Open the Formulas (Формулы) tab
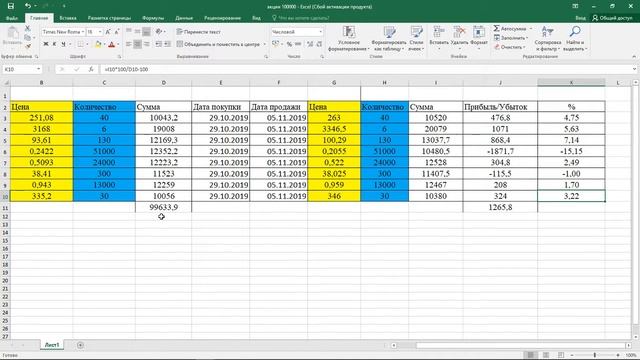The image size is (640, 360). click(x=153, y=18)
